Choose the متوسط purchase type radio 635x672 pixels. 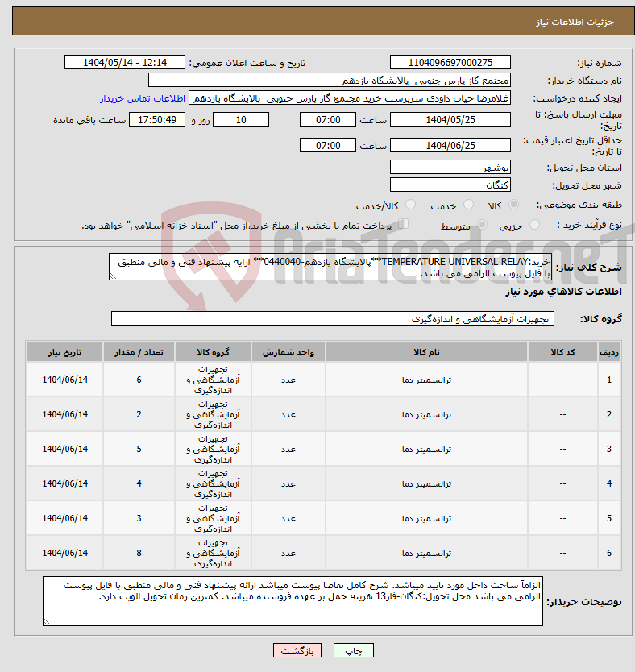pos(482,225)
